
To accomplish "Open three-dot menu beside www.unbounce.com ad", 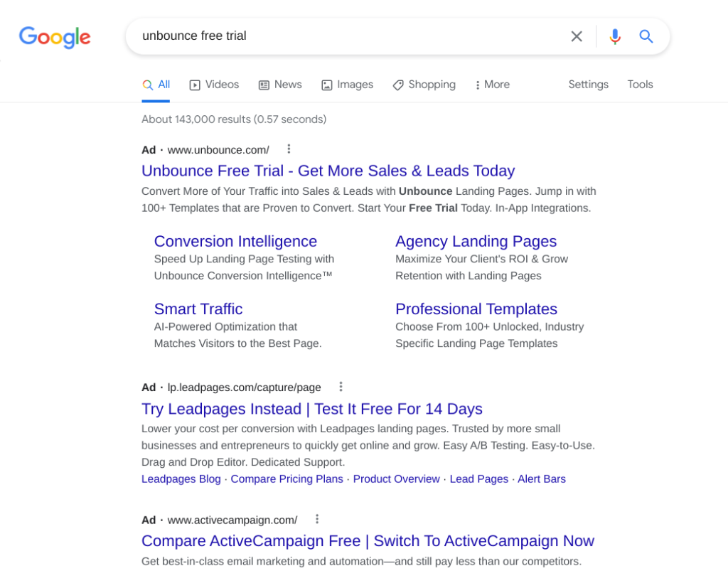I will coord(289,149).
